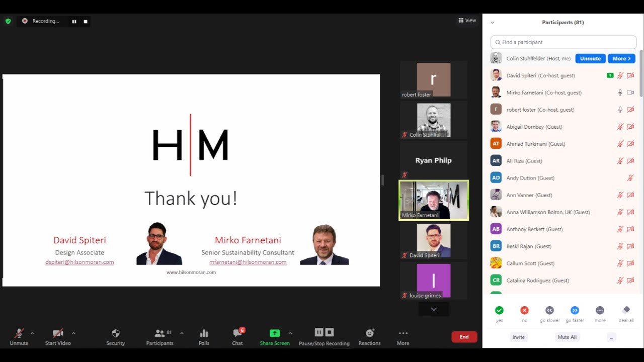
Task: Select the Ryan Philp video tile
Action: pyautogui.click(x=434, y=160)
